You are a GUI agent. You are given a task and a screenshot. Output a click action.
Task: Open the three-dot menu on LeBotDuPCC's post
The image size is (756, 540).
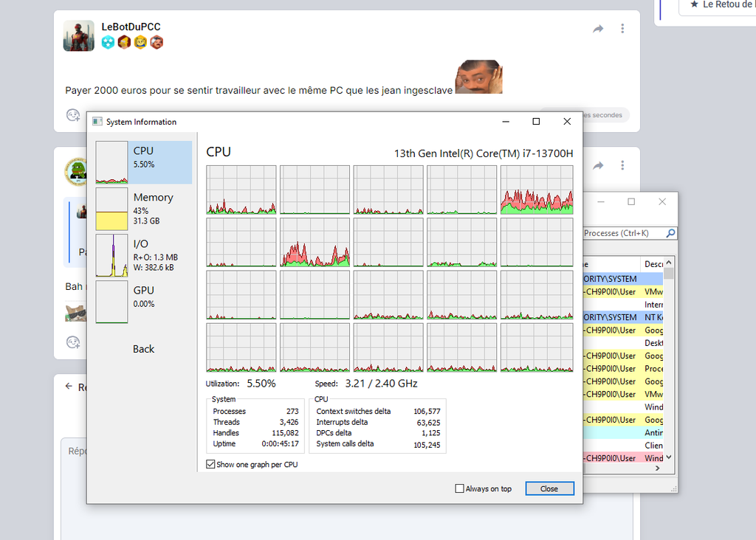click(622, 29)
